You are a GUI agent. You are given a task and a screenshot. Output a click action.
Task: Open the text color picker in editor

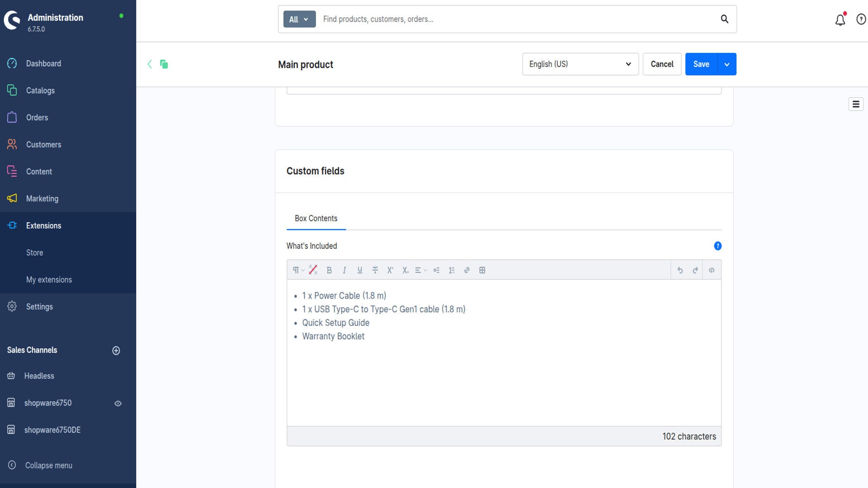313,270
